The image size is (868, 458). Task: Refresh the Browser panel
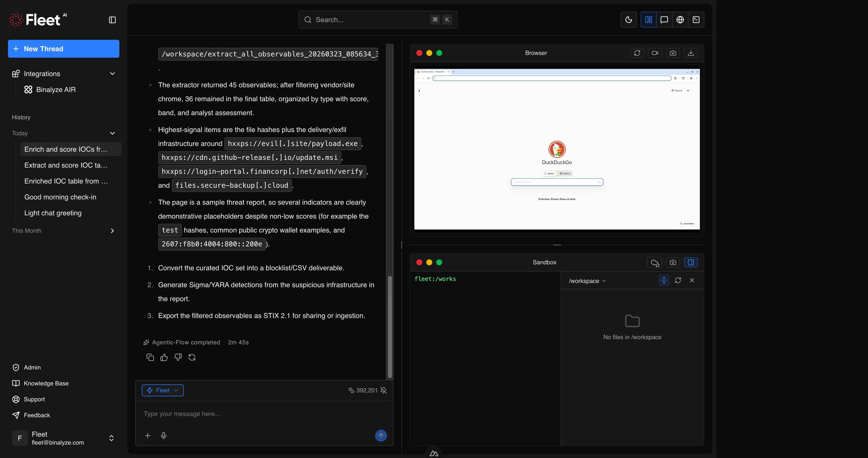click(637, 53)
